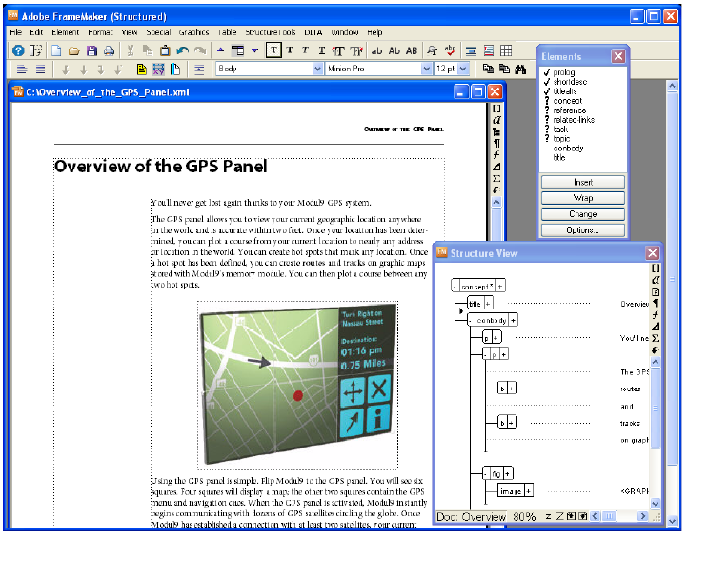
Task: Click the GPS map image in the document
Action: (297, 385)
